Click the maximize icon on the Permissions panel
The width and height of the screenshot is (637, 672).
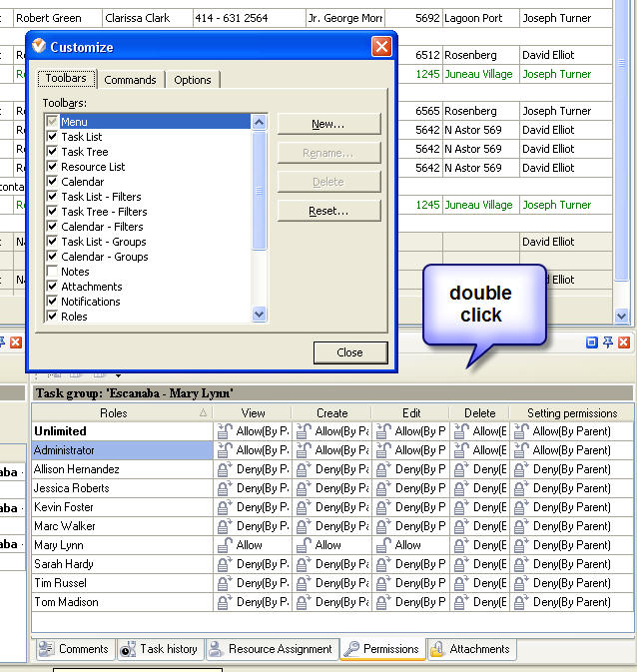click(592, 342)
